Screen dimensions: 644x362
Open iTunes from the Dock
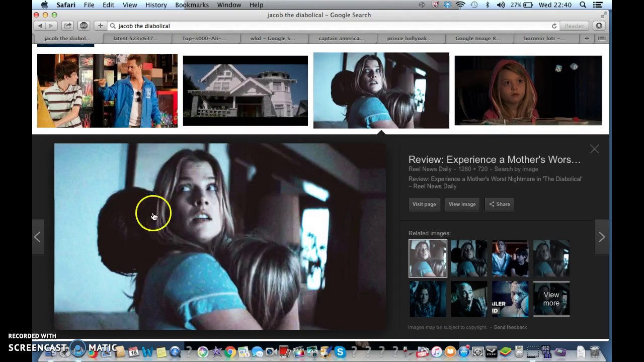(x=436, y=351)
